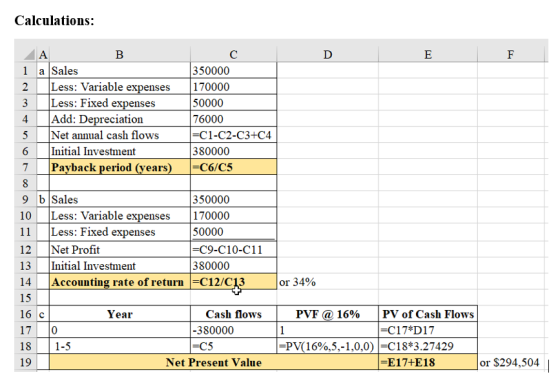Click the =C18*3.27429 formula cell
Screen dimensions: 560x381
point(428,346)
